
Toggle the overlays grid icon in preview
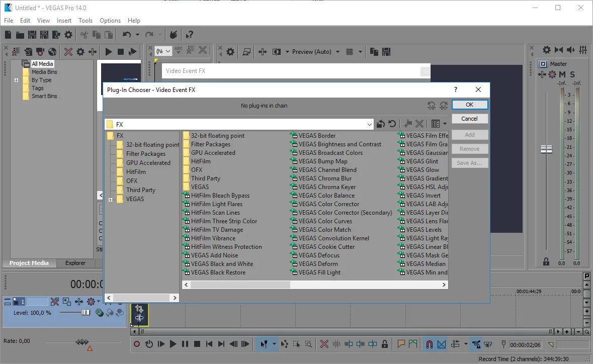coord(350,52)
